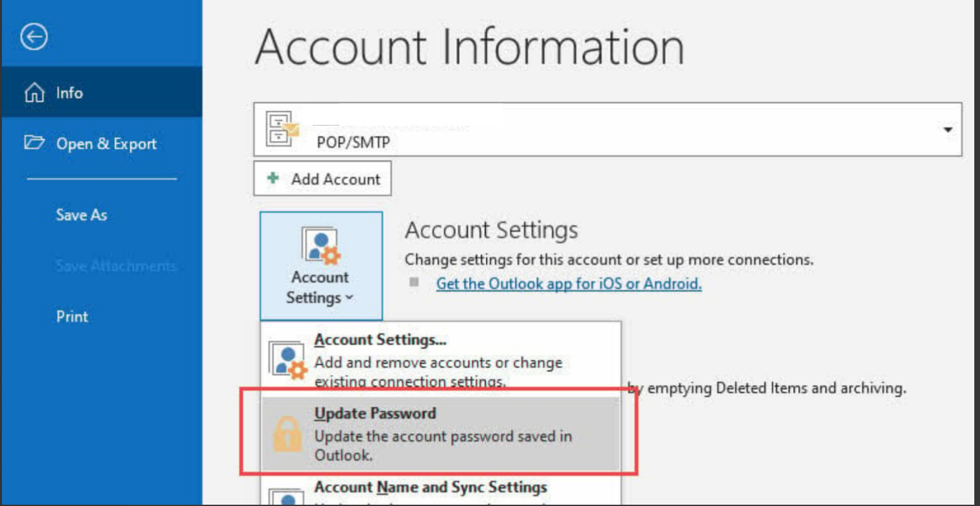Click the Info home icon
The image size is (980, 506).
[x=34, y=93]
